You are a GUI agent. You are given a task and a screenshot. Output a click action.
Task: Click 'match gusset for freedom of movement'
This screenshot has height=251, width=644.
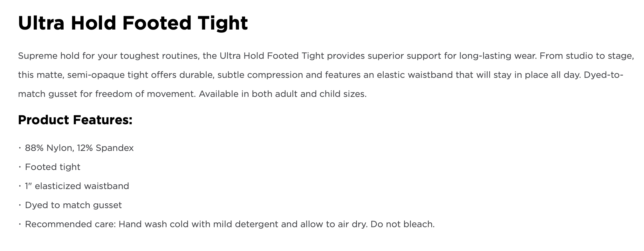coord(107,94)
